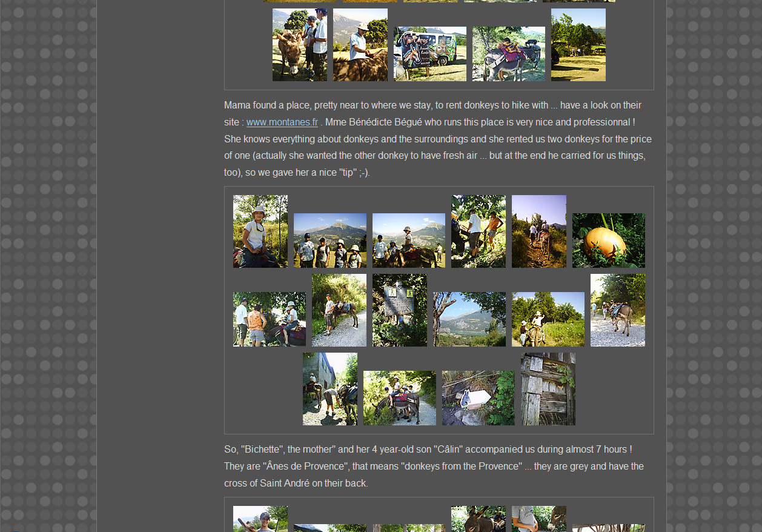The height and width of the screenshot is (532, 762).
Task: Select the hikers under purple sky thumbnail
Action: tap(538, 231)
